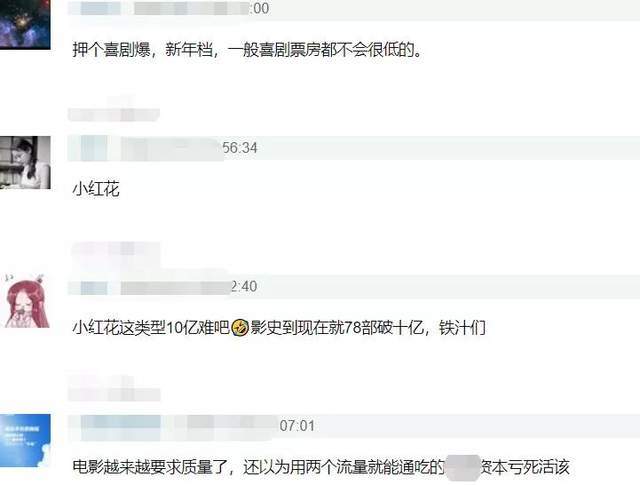Select the comment text '小红花'

96,189
